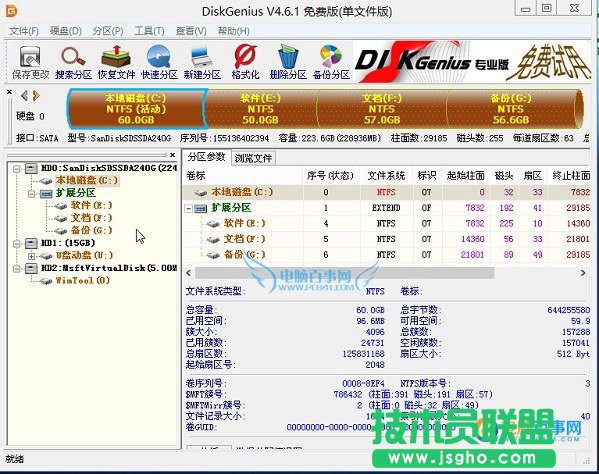This screenshot has height=474, width=599.
Task: Click drive icon beside 备份(G:) in table
Action: tap(213, 255)
